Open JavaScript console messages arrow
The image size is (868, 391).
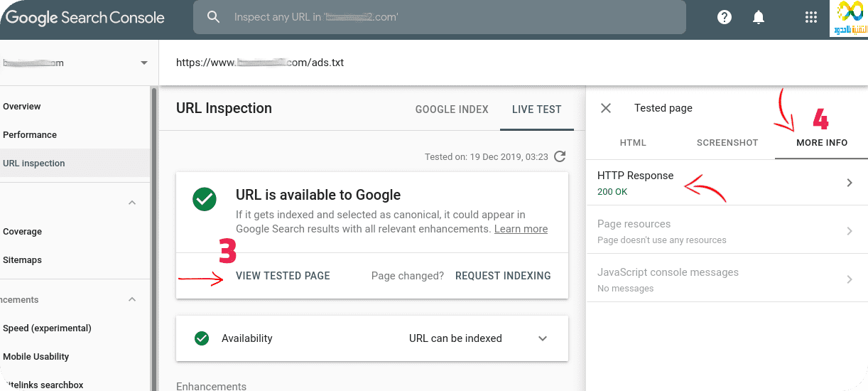coord(849,279)
